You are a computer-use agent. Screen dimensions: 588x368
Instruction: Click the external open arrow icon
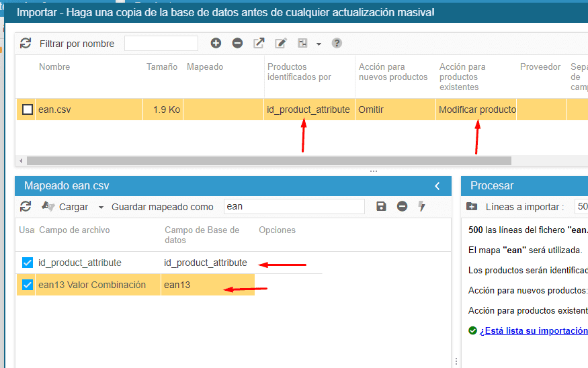coord(259,44)
